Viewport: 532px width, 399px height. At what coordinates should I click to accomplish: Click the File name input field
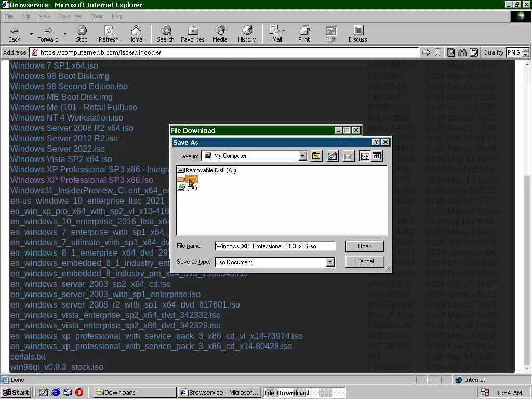[x=275, y=246]
